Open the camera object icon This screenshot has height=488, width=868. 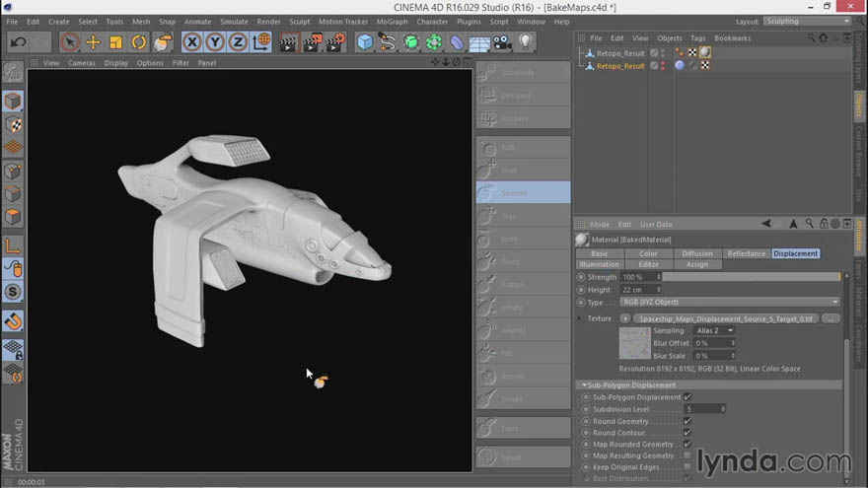coord(502,42)
